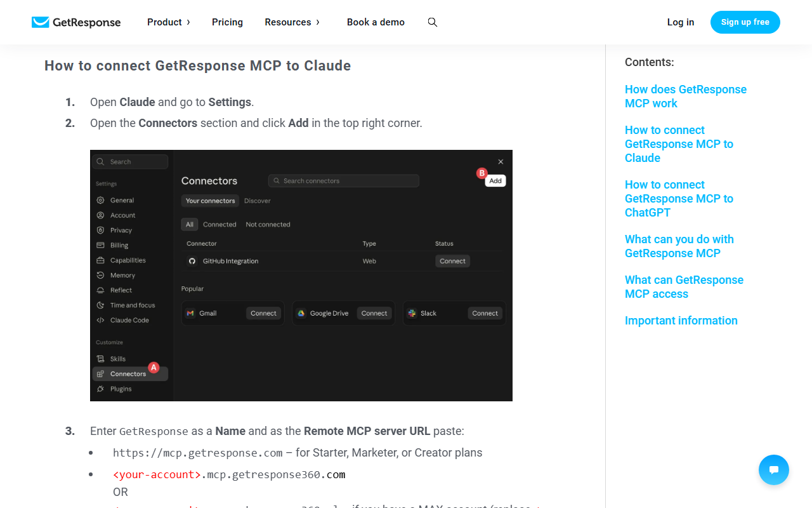Click the 'https://mcp.getresponse.com' URL text
The height and width of the screenshot is (508, 812).
click(198, 453)
